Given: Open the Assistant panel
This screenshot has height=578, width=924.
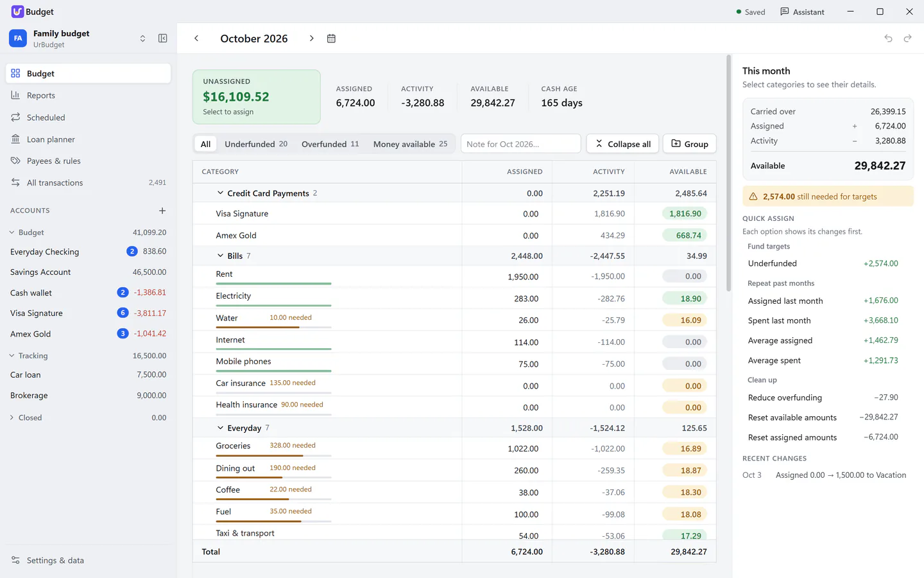Looking at the screenshot, I should pyautogui.click(x=802, y=12).
